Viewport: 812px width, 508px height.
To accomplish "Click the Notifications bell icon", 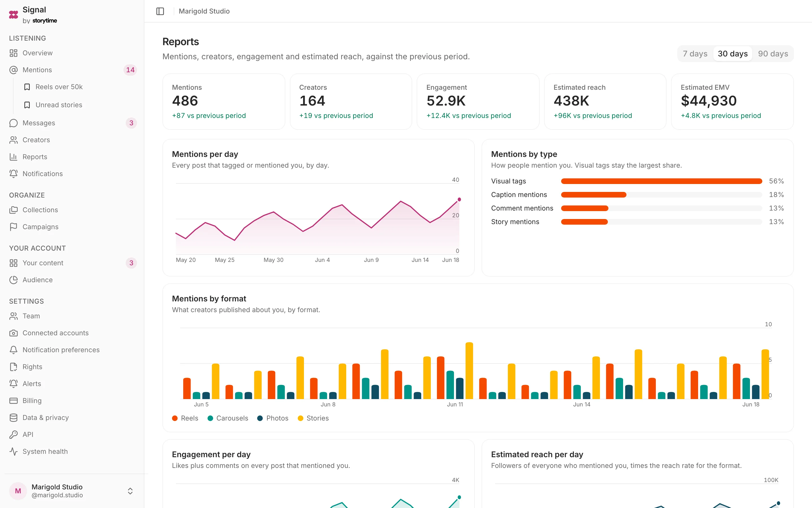I will (x=14, y=174).
